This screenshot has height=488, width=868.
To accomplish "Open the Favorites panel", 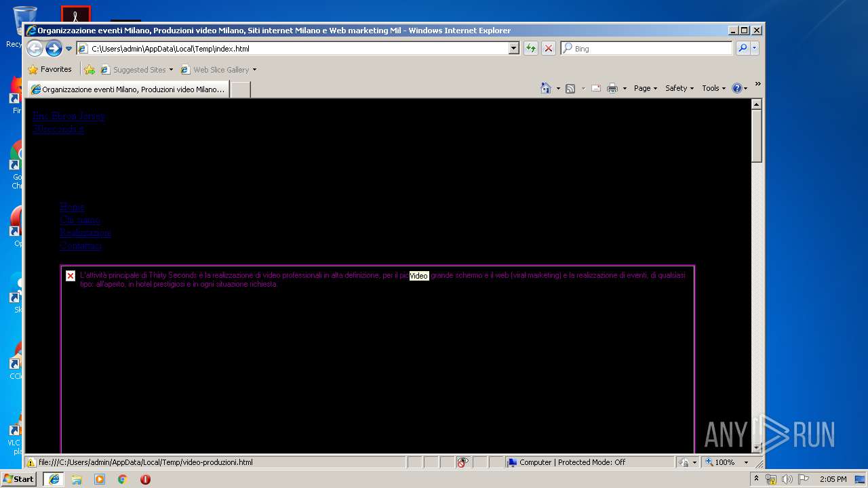I will pos(50,69).
